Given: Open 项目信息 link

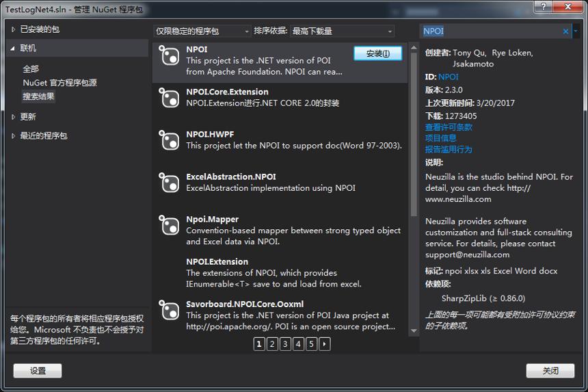Looking at the screenshot, I should tap(440, 138).
